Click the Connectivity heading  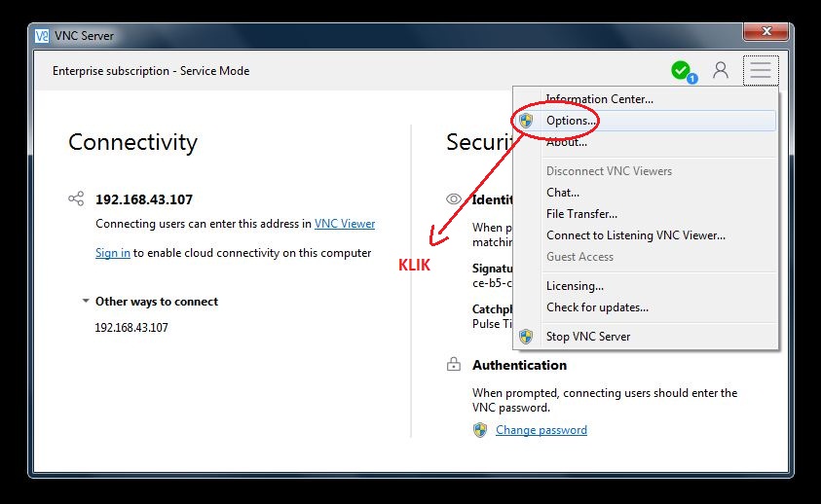[x=133, y=142]
